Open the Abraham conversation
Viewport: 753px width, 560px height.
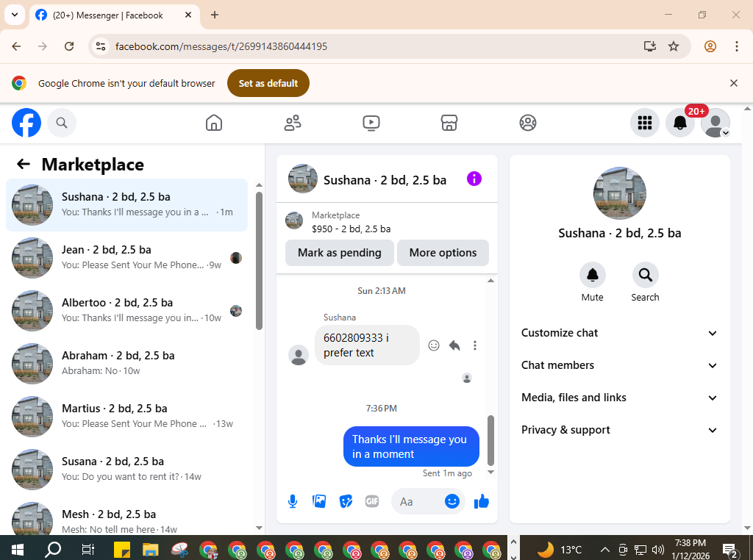[126, 364]
